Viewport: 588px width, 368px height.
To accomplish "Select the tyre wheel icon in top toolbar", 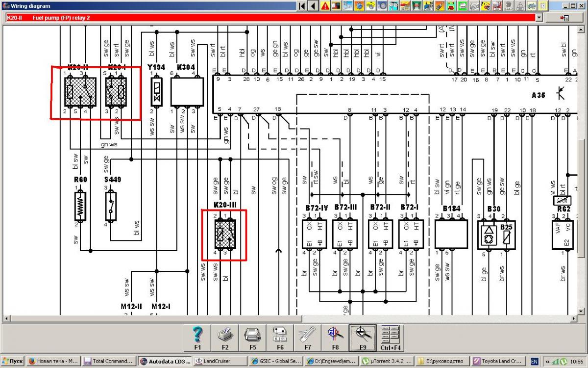I will coord(381,6).
